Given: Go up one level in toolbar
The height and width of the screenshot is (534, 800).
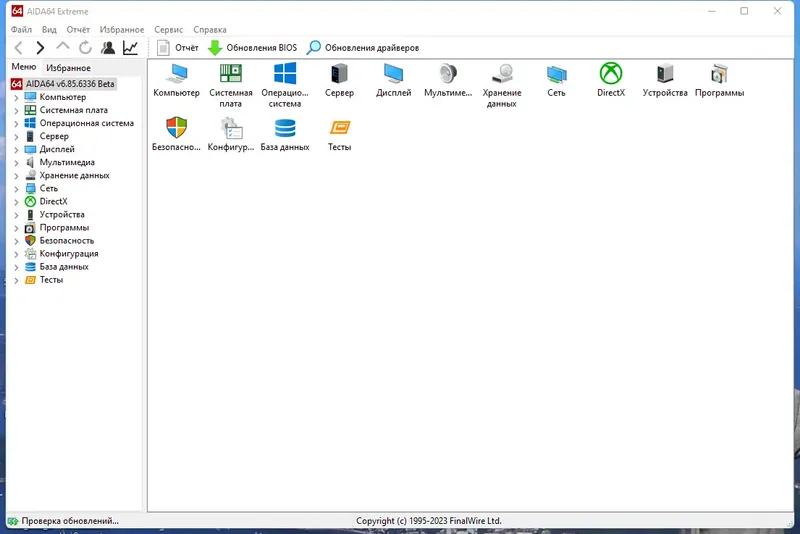Looking at the screenshot, I should (x=63, y=47).
